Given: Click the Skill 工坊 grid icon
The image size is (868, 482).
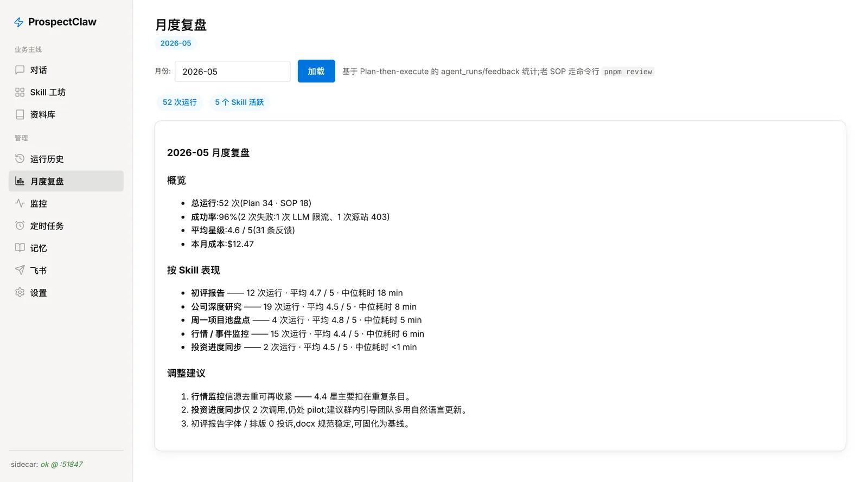Looking at the screenshot, I should click(20, 92).
